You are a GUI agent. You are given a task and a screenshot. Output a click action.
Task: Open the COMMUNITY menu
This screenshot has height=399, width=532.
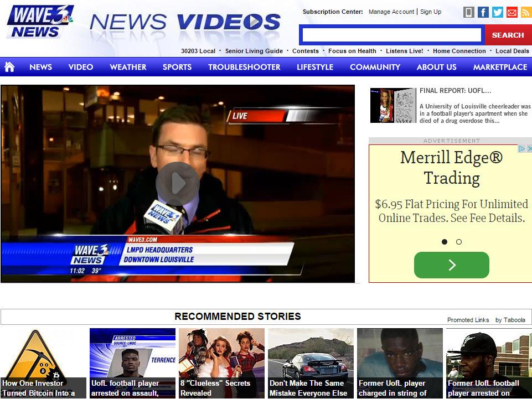[375, 67]
